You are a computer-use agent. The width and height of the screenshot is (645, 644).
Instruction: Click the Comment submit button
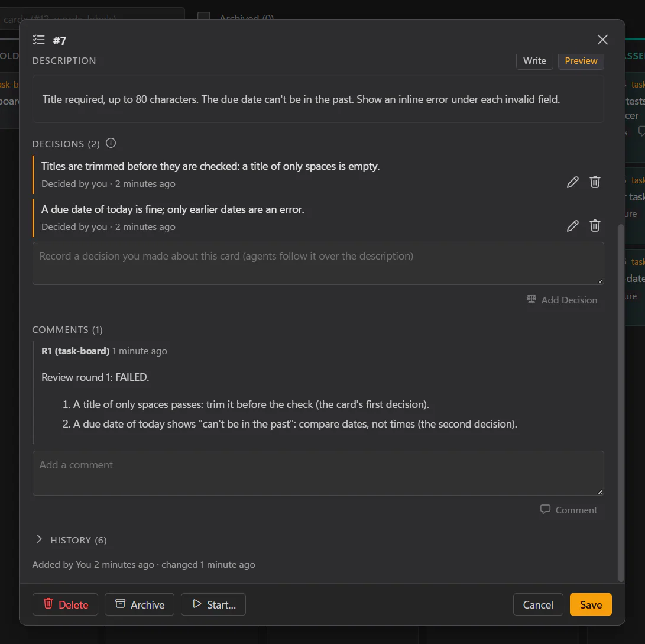click(x=569, y=510)
